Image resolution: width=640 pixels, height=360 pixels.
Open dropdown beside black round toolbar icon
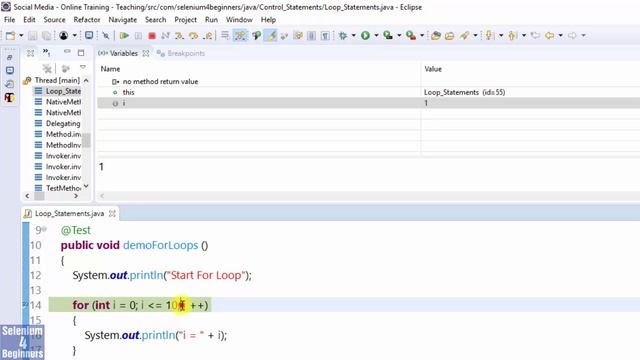(x=74, y=36)
